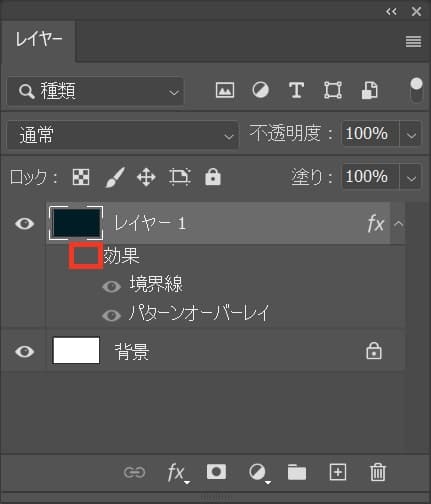Screen dimensions: 431x504
Task: Filter for shape layers icon
Action: (333, 90)
